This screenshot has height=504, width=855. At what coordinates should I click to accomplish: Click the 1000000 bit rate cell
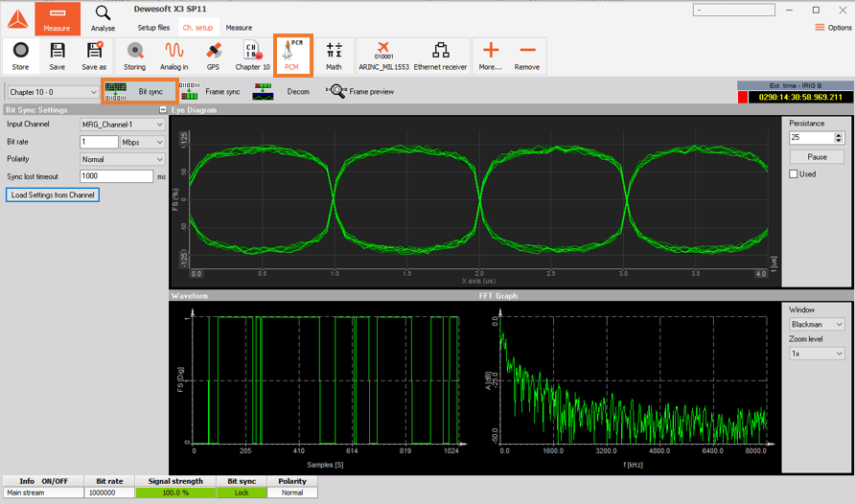point(109,493)
